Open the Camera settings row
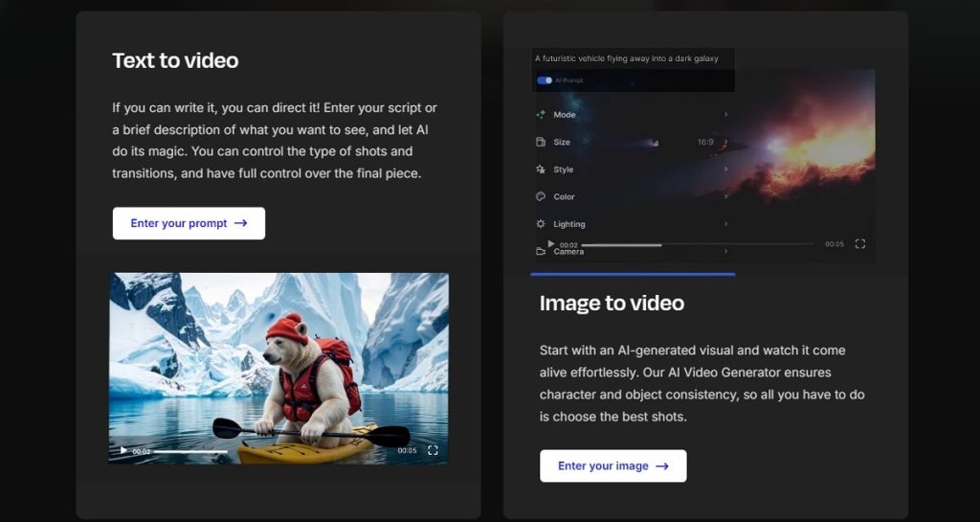 [633, 251]
